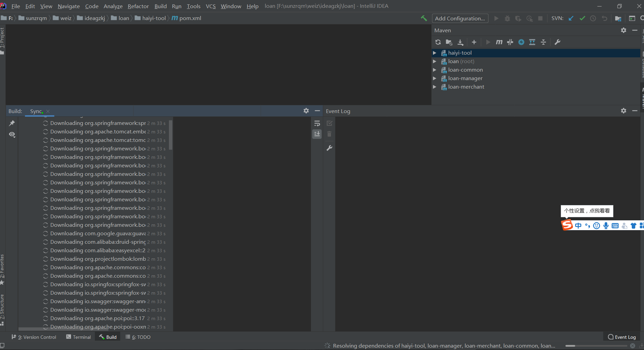
Task: Add Maven project with plus icon
Action: [x=474, y=42]
